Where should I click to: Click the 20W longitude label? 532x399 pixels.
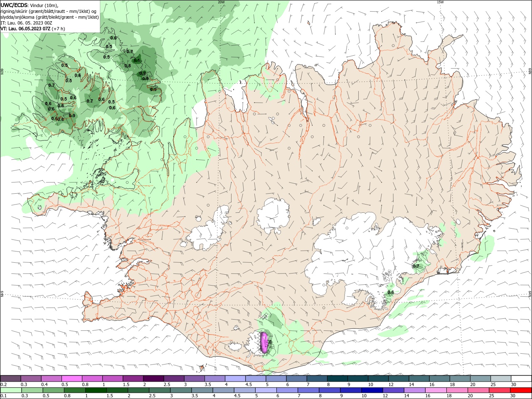221,2
